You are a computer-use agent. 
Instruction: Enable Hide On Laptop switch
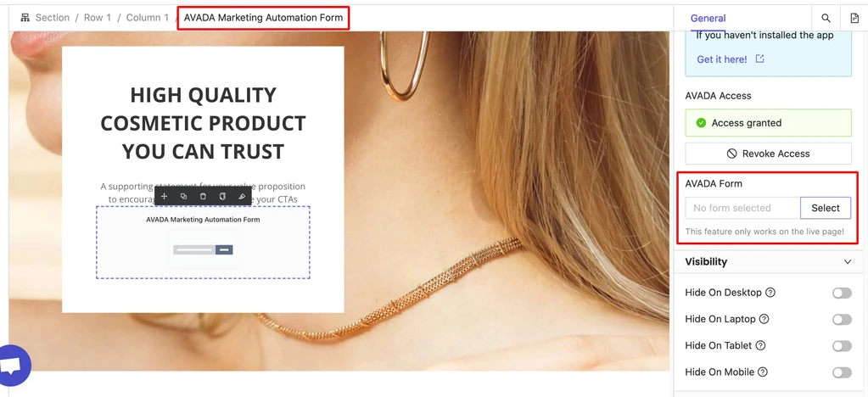[x=842, y=320]
